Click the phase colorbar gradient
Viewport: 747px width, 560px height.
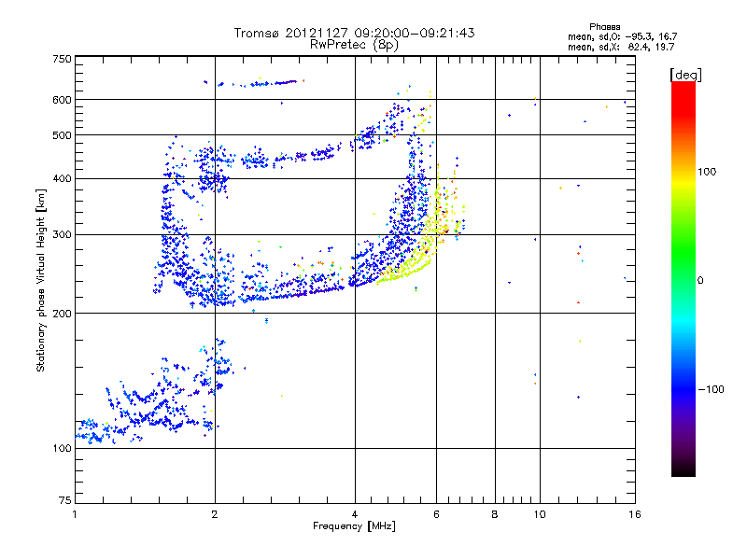[684, 278]
